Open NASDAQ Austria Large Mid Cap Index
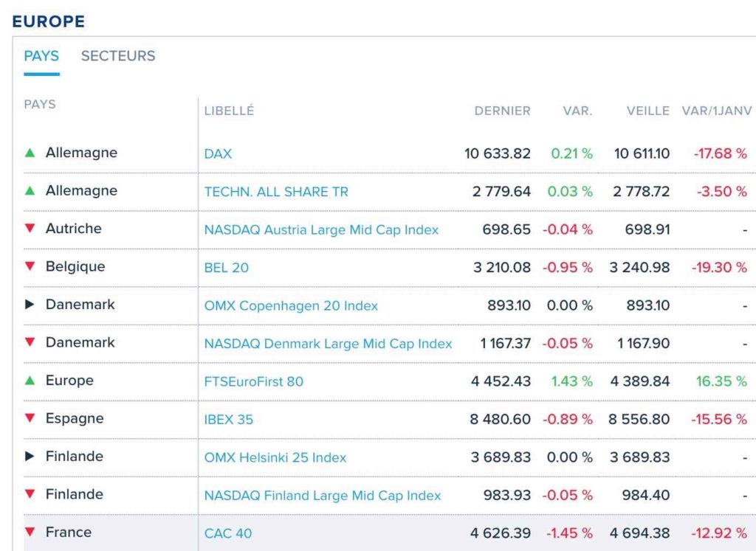756x551 pixels. [322, 229]
